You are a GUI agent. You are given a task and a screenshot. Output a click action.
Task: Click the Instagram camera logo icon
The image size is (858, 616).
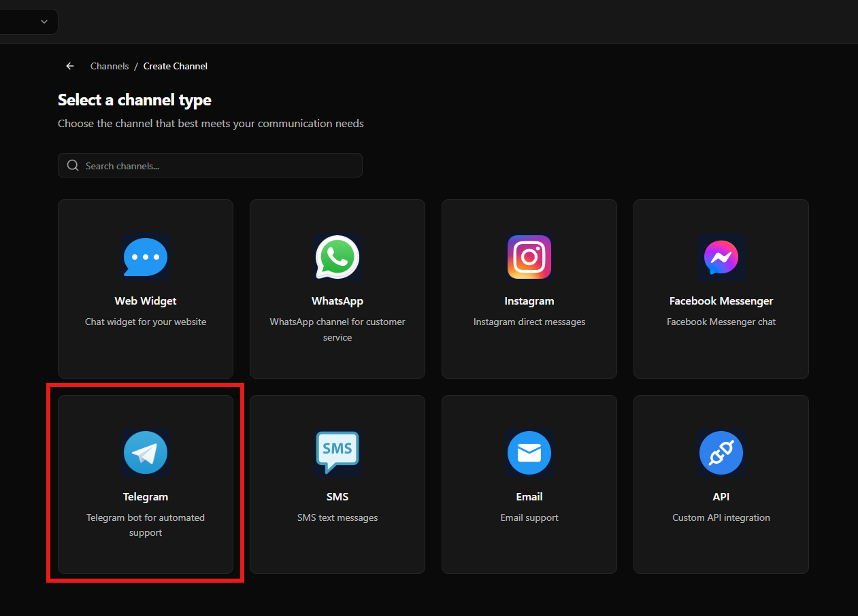(x=529, y=257)
